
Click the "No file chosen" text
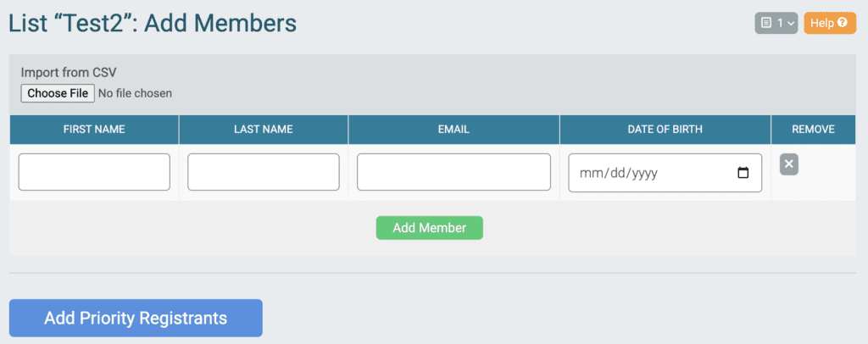pyautogui.click(x=135, y=93)
